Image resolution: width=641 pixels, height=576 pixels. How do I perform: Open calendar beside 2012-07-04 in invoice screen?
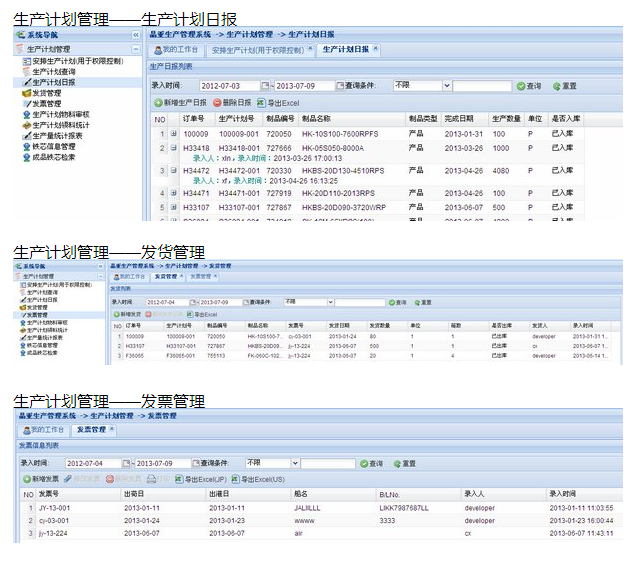point(126,464)
